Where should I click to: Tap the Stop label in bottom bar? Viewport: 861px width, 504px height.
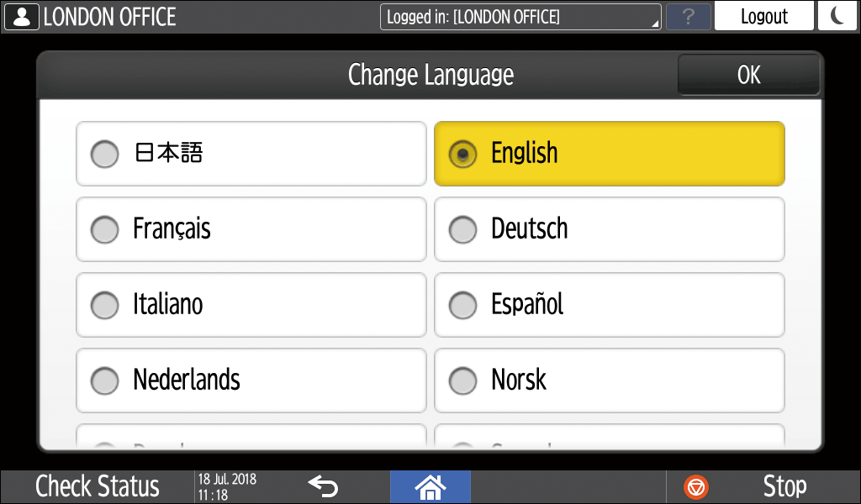pos(784,486)
